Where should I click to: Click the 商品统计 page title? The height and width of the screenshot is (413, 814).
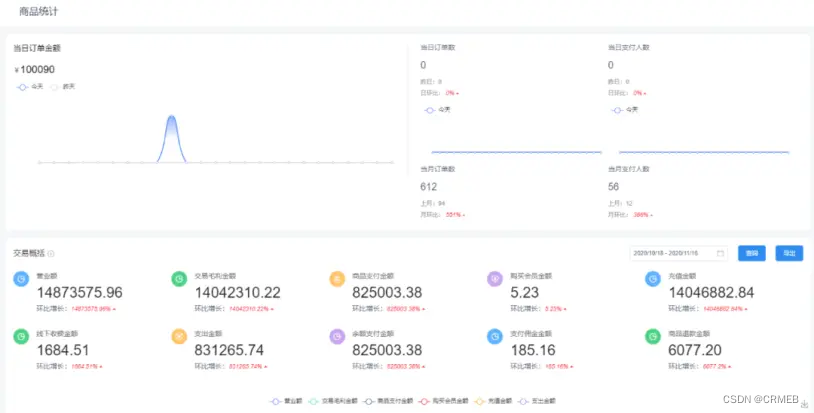(x=39, y=11)
